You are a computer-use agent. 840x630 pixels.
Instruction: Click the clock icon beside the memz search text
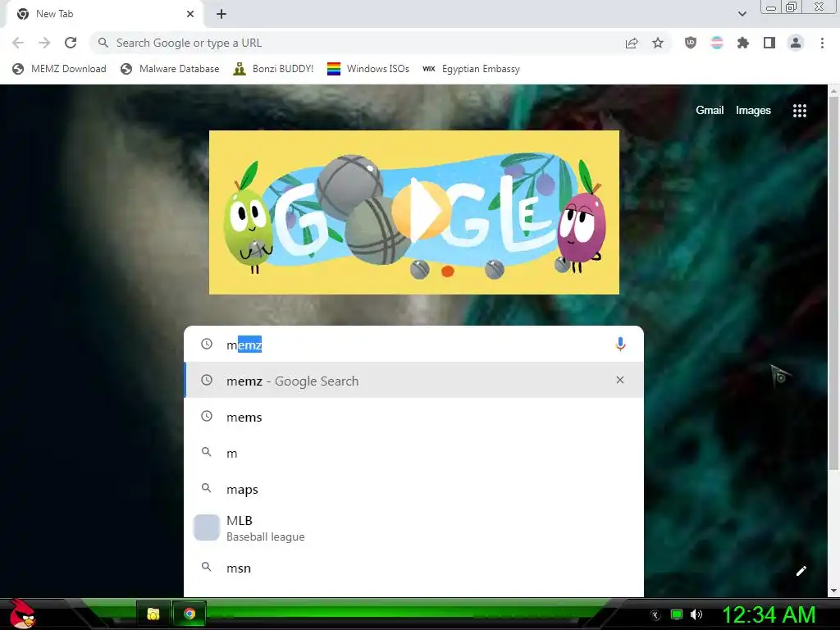click(x=207, y=344)
